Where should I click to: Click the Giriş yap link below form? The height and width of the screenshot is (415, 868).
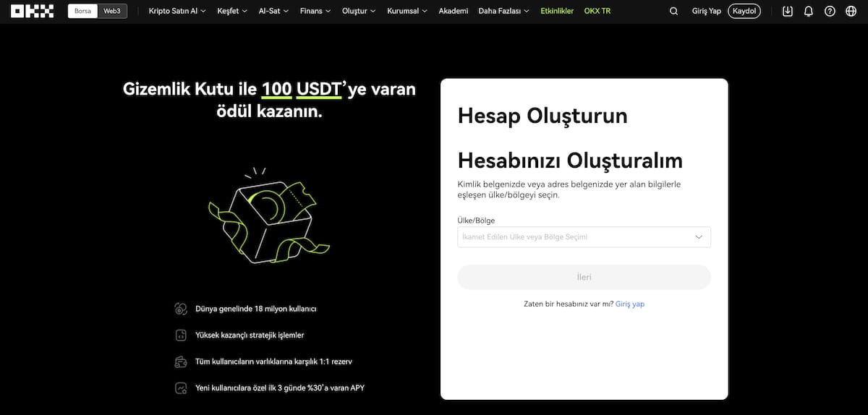630,304
